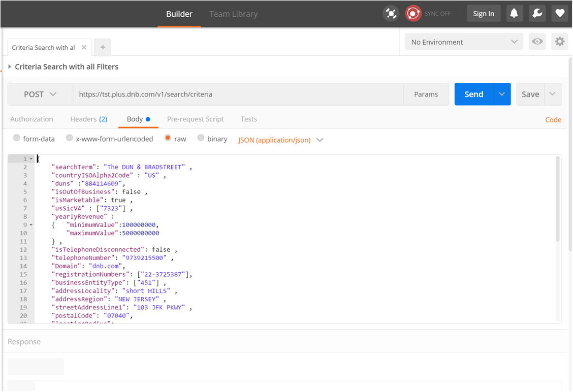Open the Body tab
Screen dimensions: 573x392
(x=138, y=119)
